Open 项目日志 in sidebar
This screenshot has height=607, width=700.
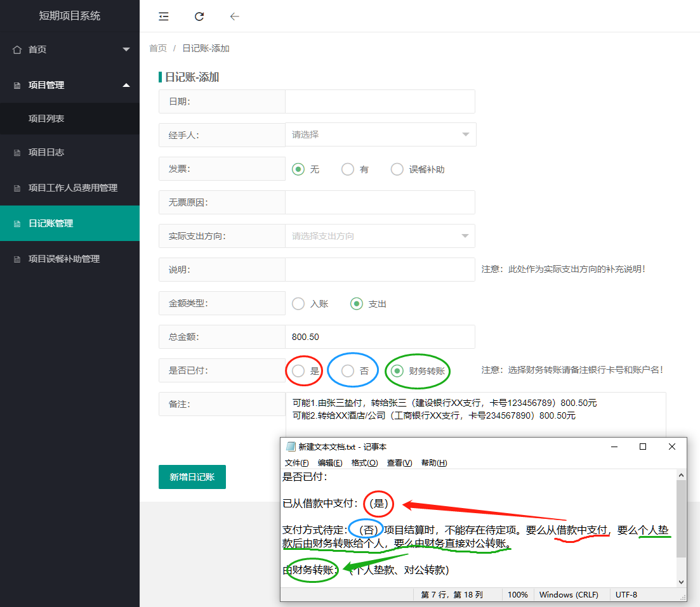[70, 152]
